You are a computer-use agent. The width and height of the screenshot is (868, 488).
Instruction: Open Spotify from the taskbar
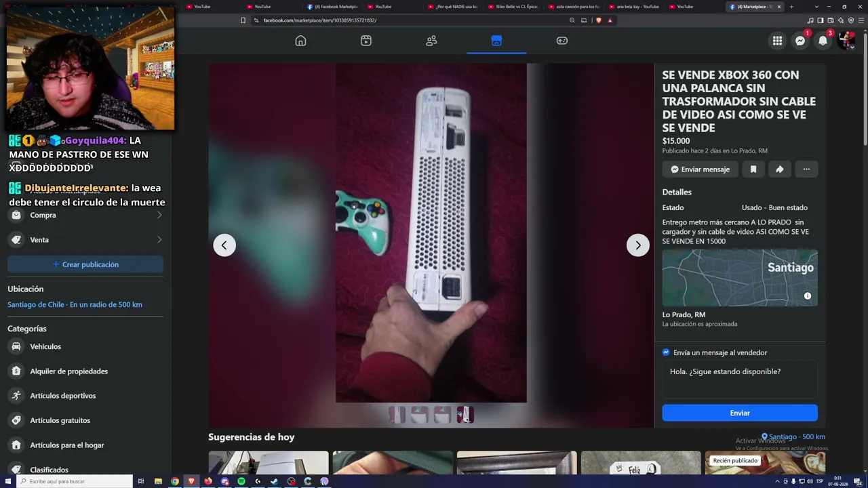pos(241,481)
